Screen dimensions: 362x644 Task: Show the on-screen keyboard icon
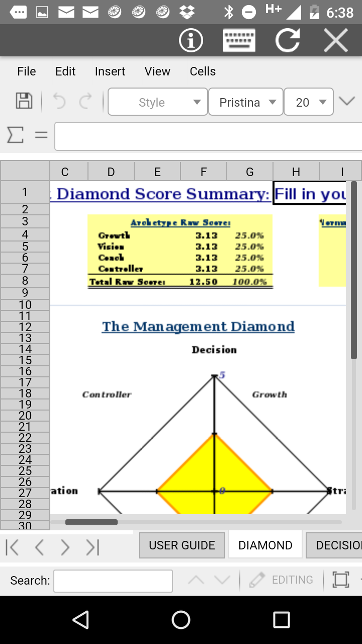(x=239, y=41)
